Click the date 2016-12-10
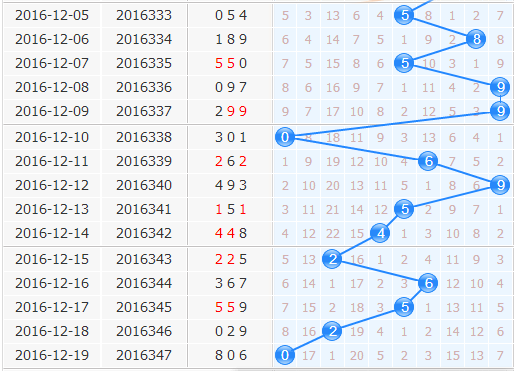 pos(52,137)
